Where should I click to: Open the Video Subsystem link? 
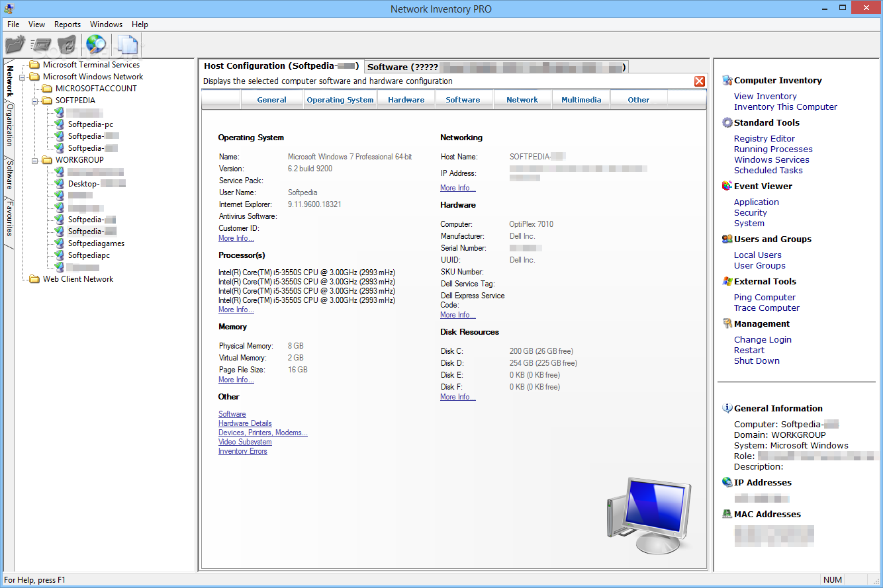[245, 442]
